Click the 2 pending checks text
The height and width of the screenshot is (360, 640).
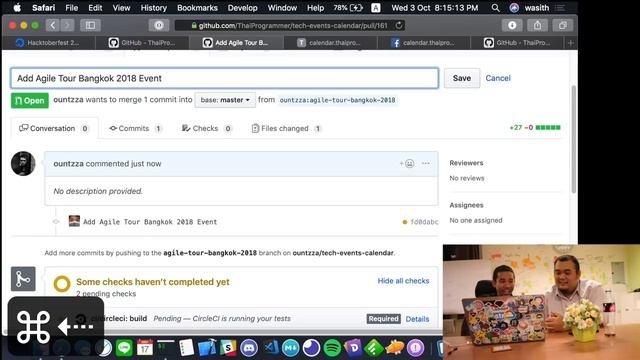click(106, 293)
